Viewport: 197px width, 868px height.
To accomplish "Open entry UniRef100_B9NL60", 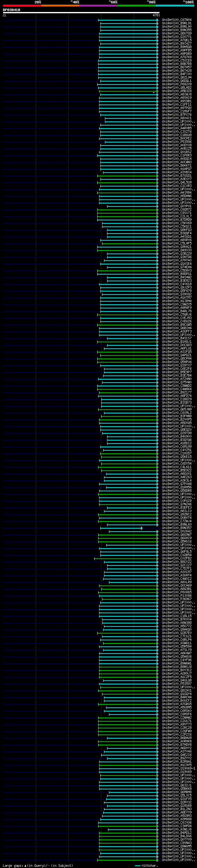I will point(177,525).
